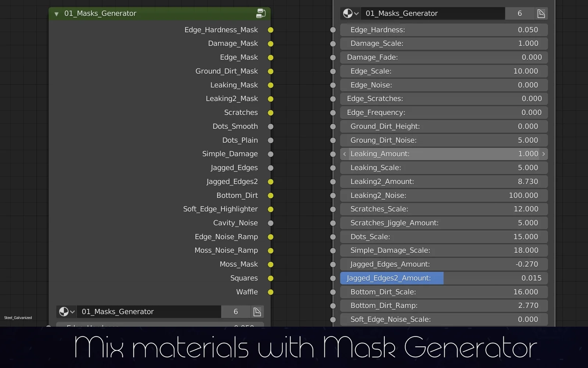
Task: Click the Leaking2_Noise value slider
Action: [x=444, y=195]
